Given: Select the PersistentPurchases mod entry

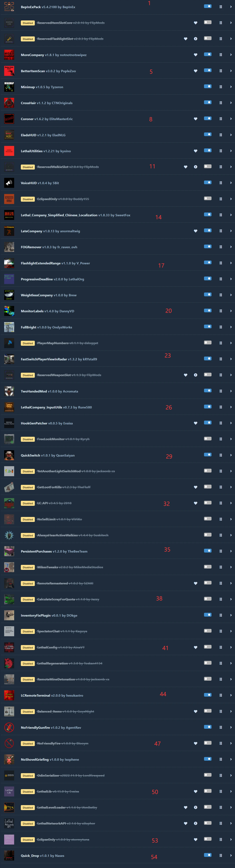Looking at the screenshot, I should coord(117,551).
